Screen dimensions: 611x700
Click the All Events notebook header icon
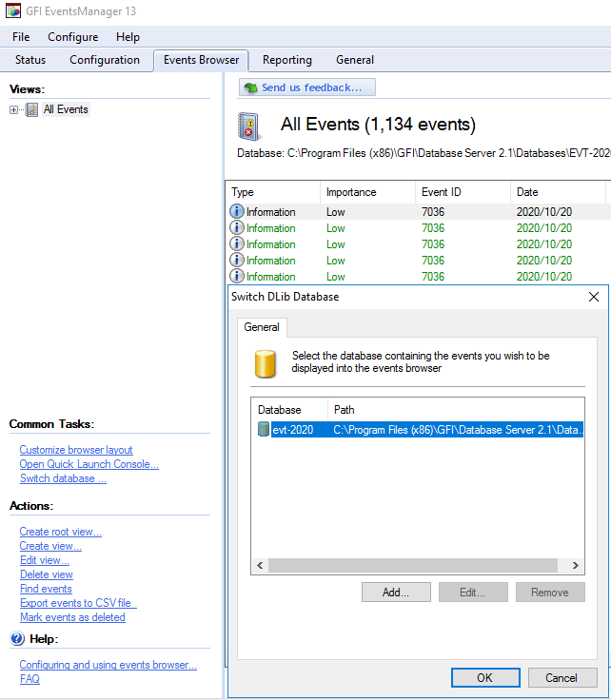pyautogui.click(x=247, y=126)
